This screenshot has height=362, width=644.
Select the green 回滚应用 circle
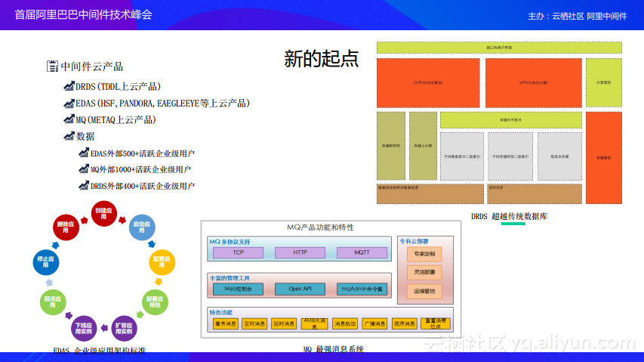coord(53,302)
